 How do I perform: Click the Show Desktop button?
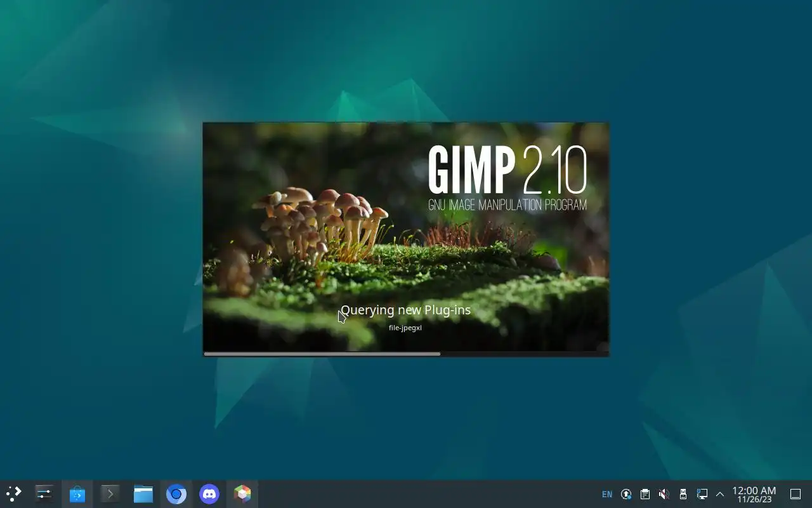tap(796, 494)
